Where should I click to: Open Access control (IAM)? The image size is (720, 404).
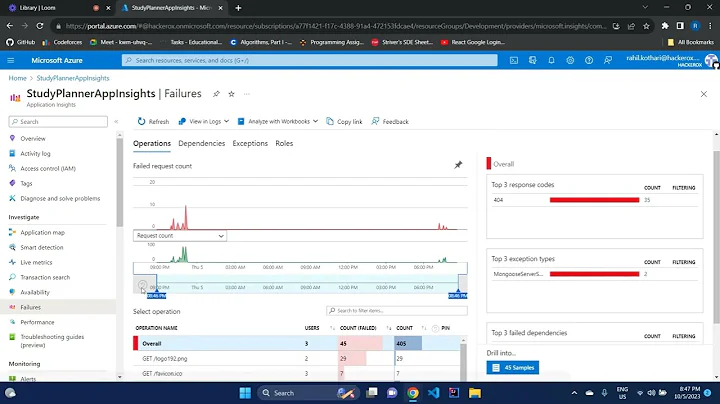coord(48,168)
